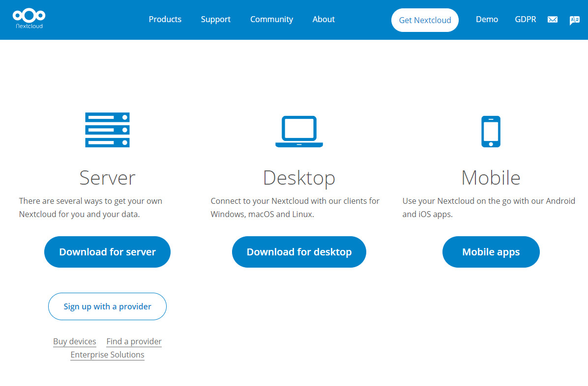This screenshot has height=386, width=588.
Task: Open the About menu
Action: (323, 19)
